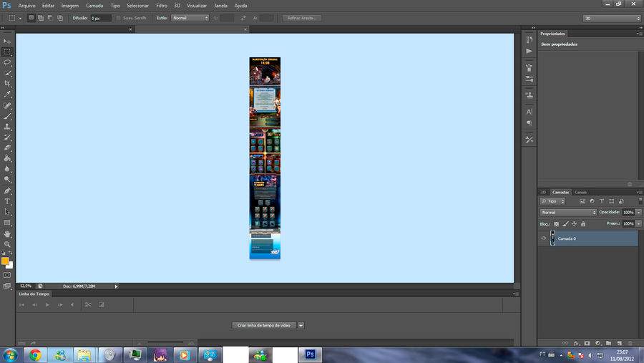This screenshot has height=363, width=644.
Task: Open dropdown arrow beside Criar linha de tempo
Action: [x=301, y=326]
